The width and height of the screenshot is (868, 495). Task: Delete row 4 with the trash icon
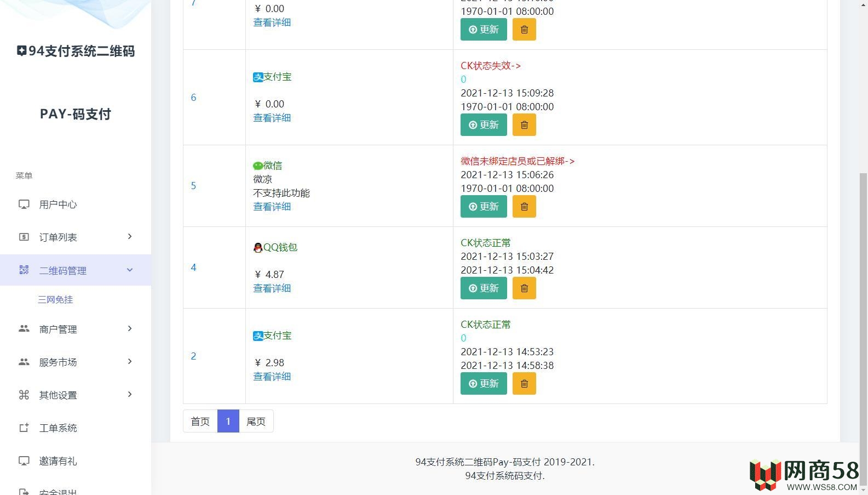(524, 288)
